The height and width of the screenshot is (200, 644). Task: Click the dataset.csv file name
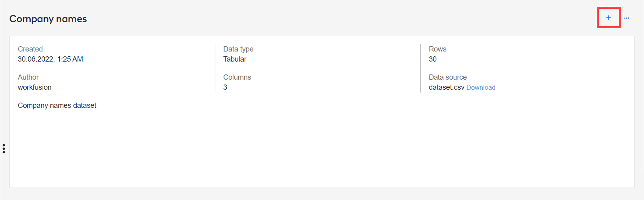(x=446, y=87)
